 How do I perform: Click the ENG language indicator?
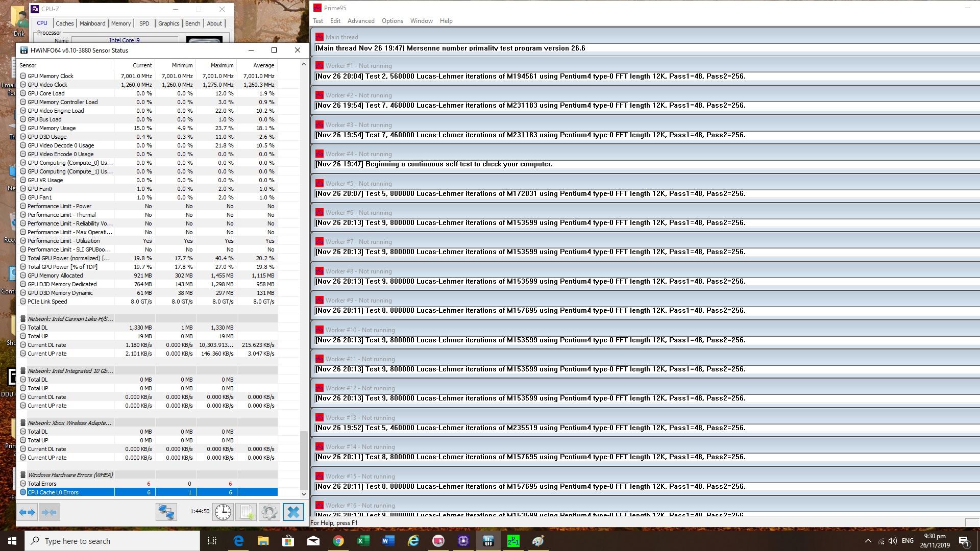pyautogui.click(x=908, y=541)
